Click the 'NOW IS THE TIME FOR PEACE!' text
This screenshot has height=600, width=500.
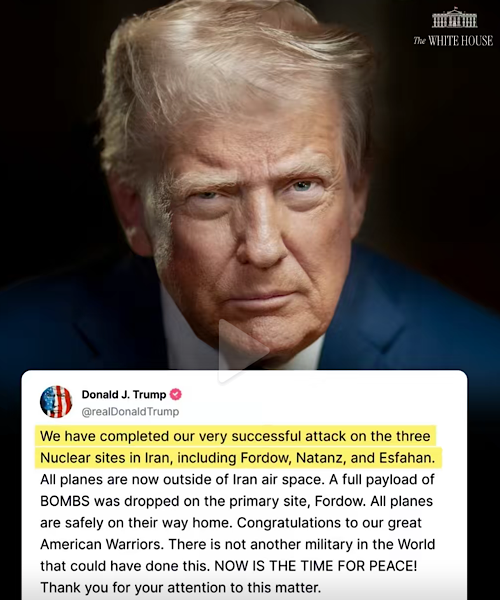tap(316, 566)
